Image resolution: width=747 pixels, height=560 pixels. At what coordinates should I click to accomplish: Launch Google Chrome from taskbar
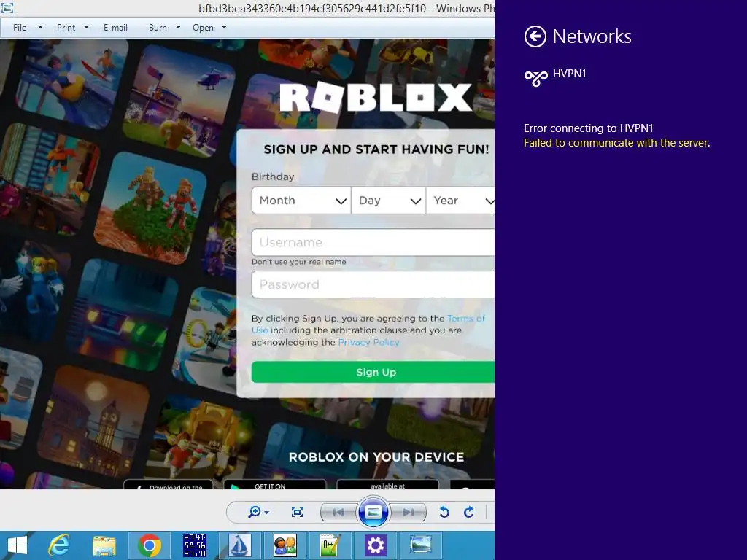[x=150, y=545]
